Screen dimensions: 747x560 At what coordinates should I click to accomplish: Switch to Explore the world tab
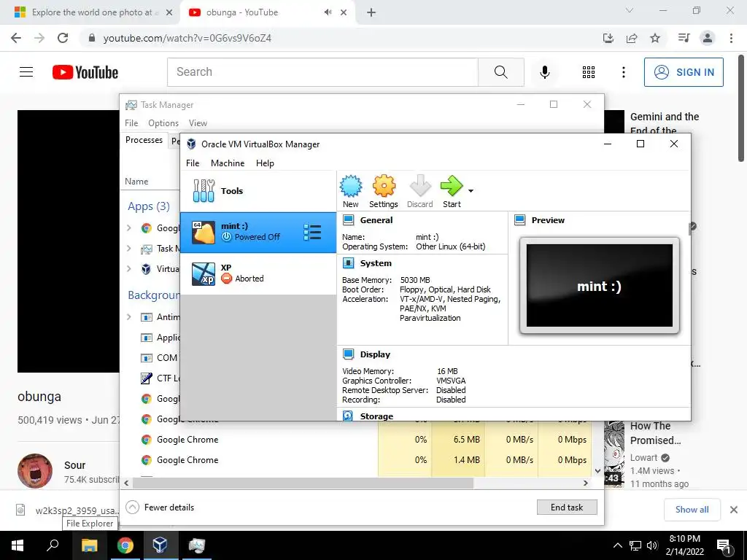point(93,12)
